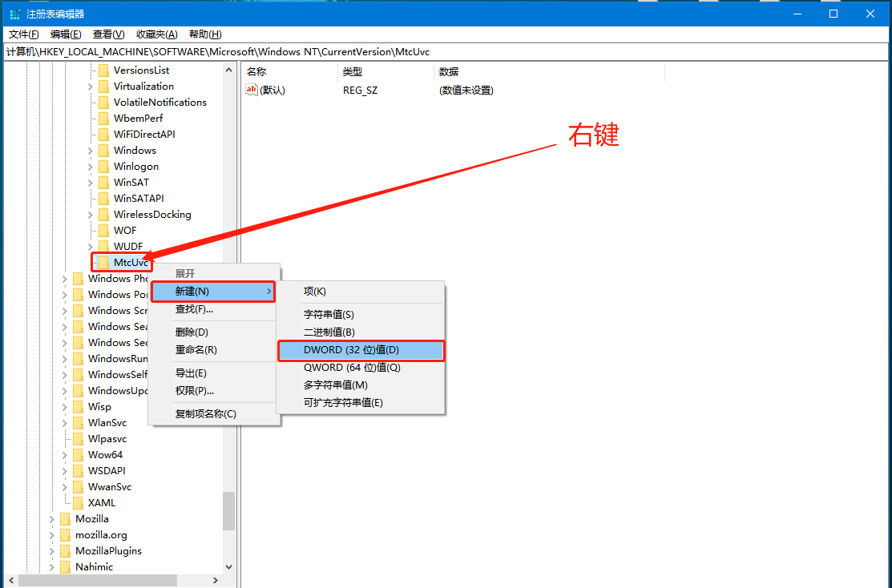This screenshot has height=588, width=892.
Task: Choose 复制项名称(C) in the context menu
Action: click(x=214, y=414)
